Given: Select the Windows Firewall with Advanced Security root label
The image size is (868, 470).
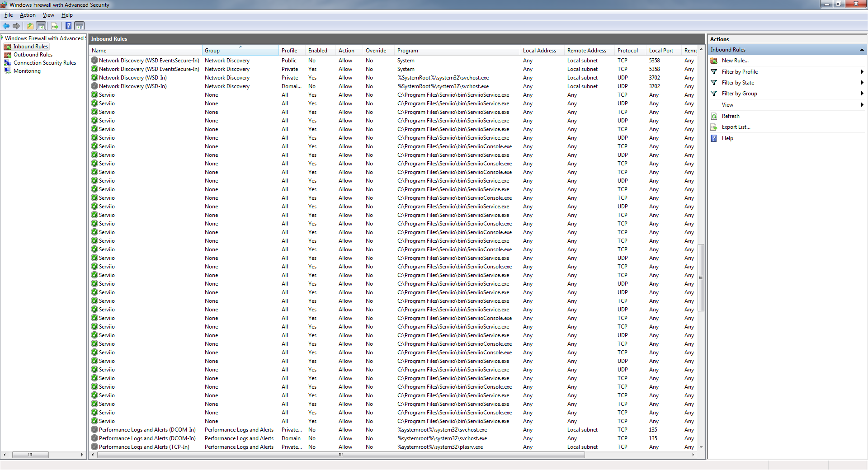Looking at the screenshot, I should (44, 38).
